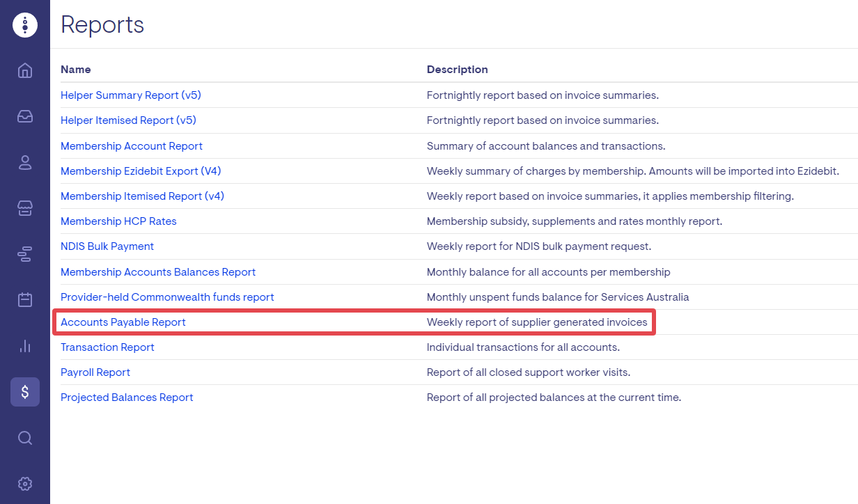View the Membership HCP Rates report
The height and width of the screenshot is (504, 858).
point(118,221)
